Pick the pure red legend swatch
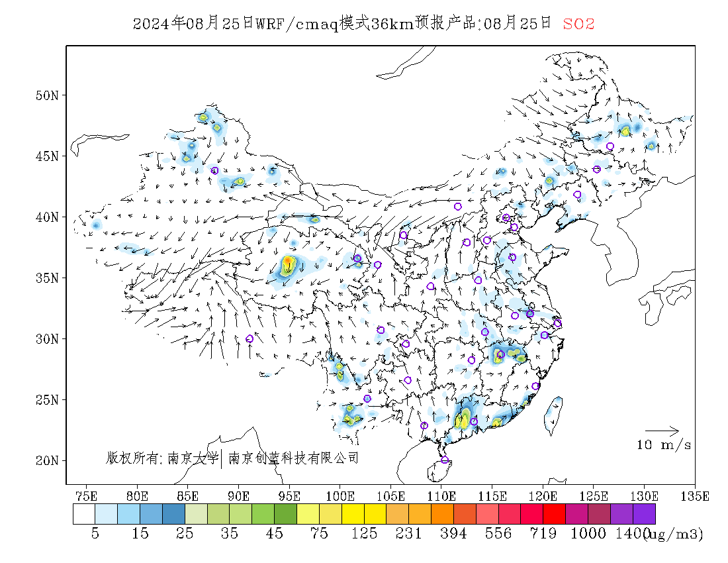The width and height of the screenshot is (728, 563). pyautogui.click(x=555, y=514)
